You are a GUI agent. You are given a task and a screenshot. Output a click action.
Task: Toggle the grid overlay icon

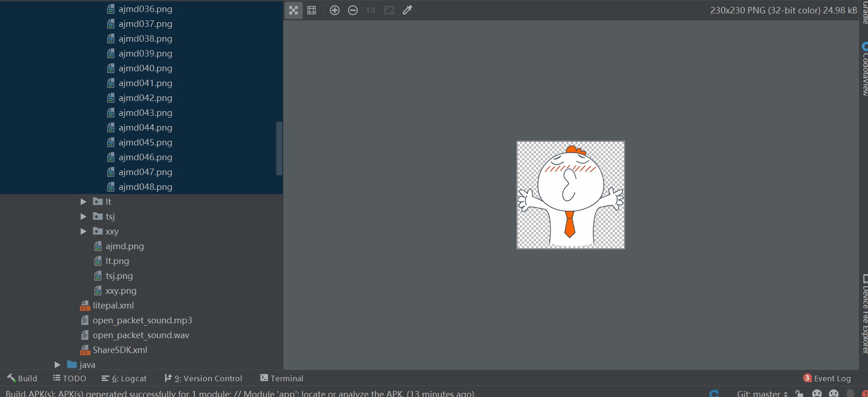(x=312, y=10)
